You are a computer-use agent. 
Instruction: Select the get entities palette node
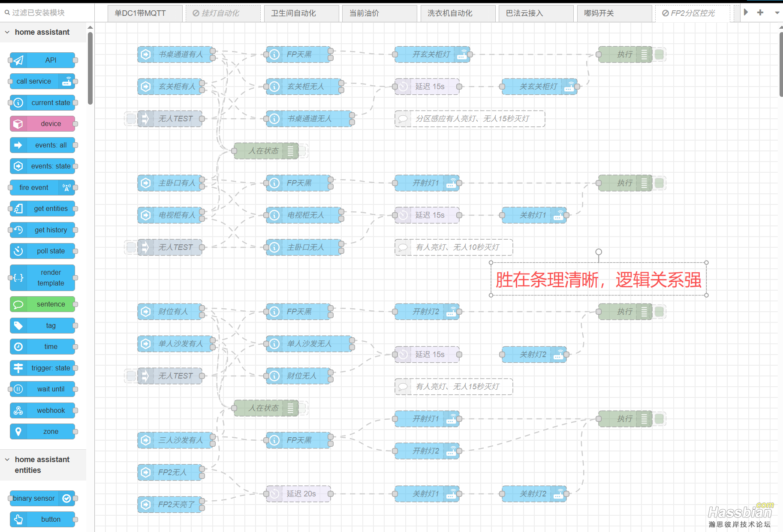point(42,209)
